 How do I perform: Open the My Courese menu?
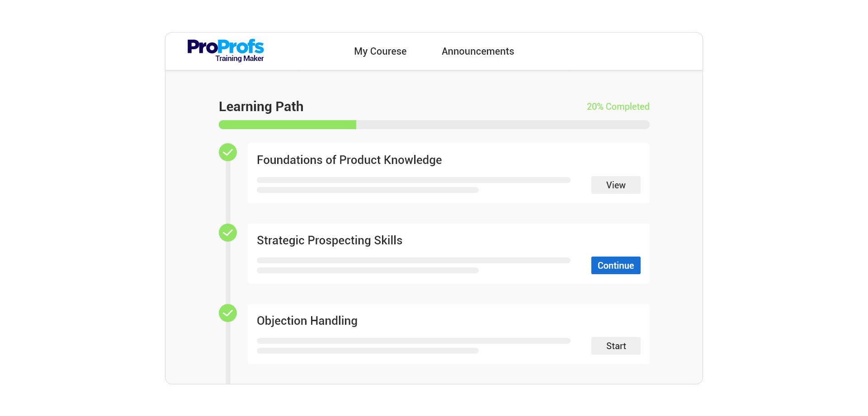(x=380, y=51)
